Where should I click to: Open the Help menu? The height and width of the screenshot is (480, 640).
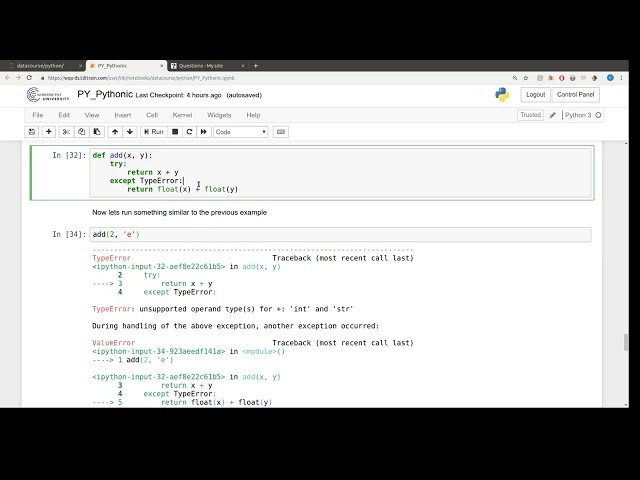pos(253,115)
